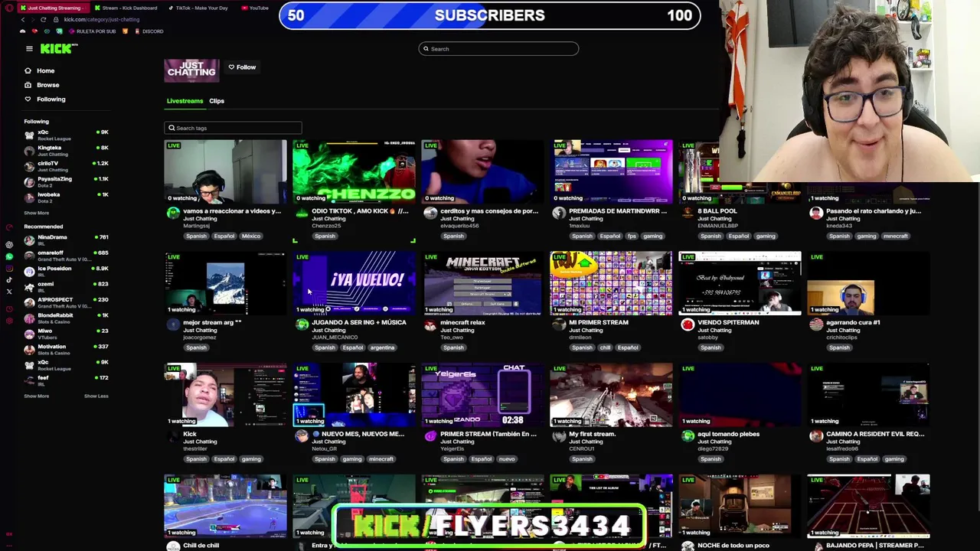Click site lock icon in address bar

click(56, 19)
